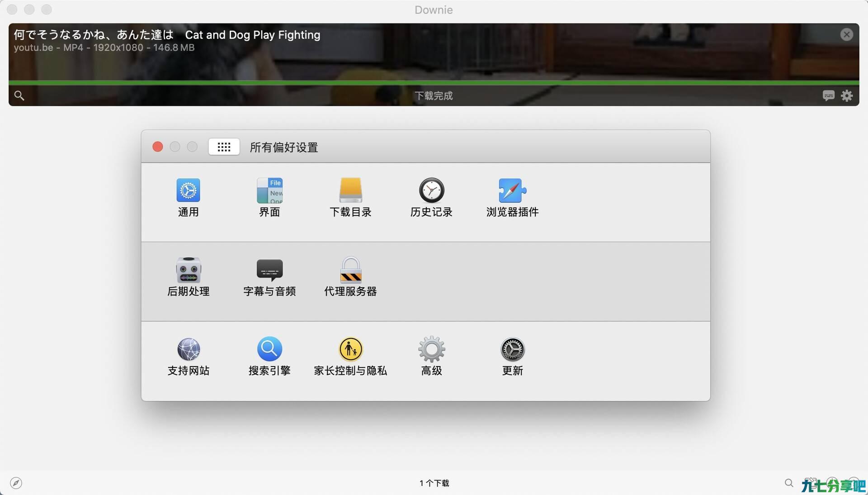Open the 搜索引擎 search engine preferences
The height and width of the screenshot is (495, 868).
[x=269, y=356]
